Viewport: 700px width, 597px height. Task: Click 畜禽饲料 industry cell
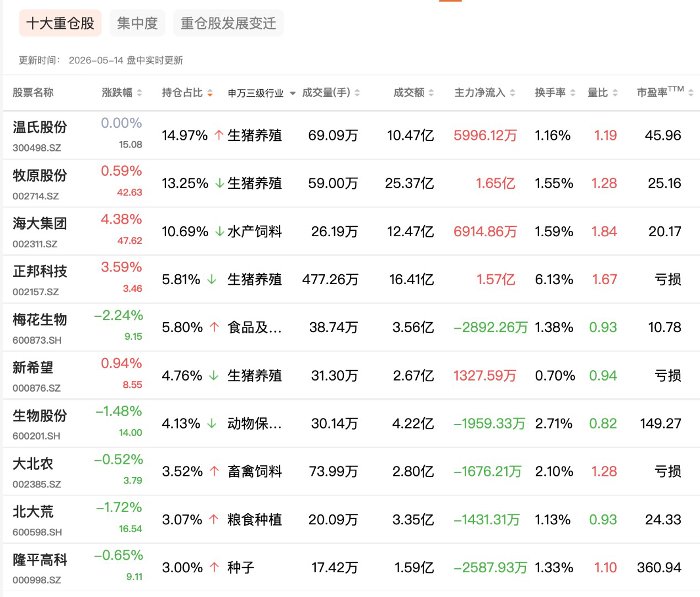(x=255, y=472)
